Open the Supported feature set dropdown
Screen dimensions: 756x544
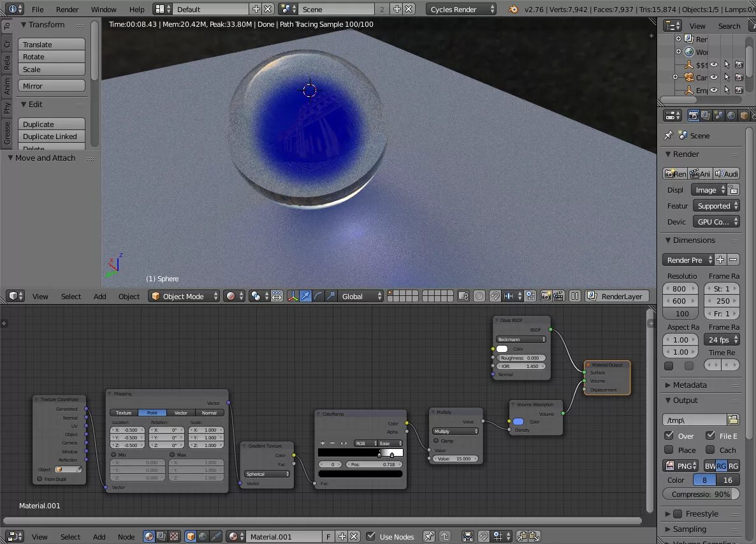(x=716, y=206)
